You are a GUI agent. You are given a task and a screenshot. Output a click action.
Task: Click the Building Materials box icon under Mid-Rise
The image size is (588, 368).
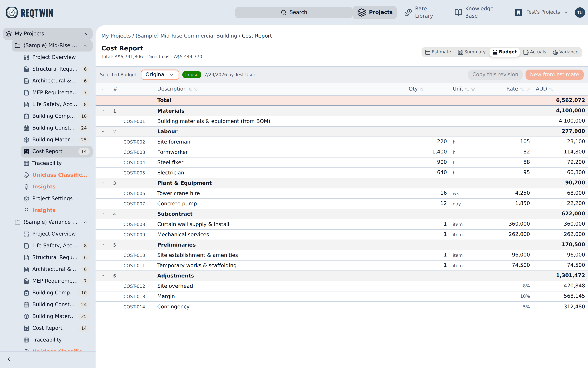pyautogui.click(x=26, y=140)
